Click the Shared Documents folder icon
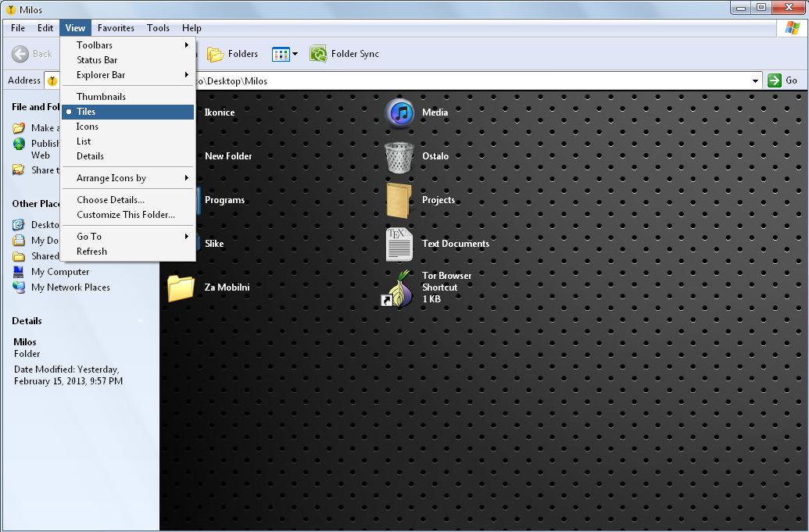The width and height of the screenshot is (809, 532). pos(19,256)
